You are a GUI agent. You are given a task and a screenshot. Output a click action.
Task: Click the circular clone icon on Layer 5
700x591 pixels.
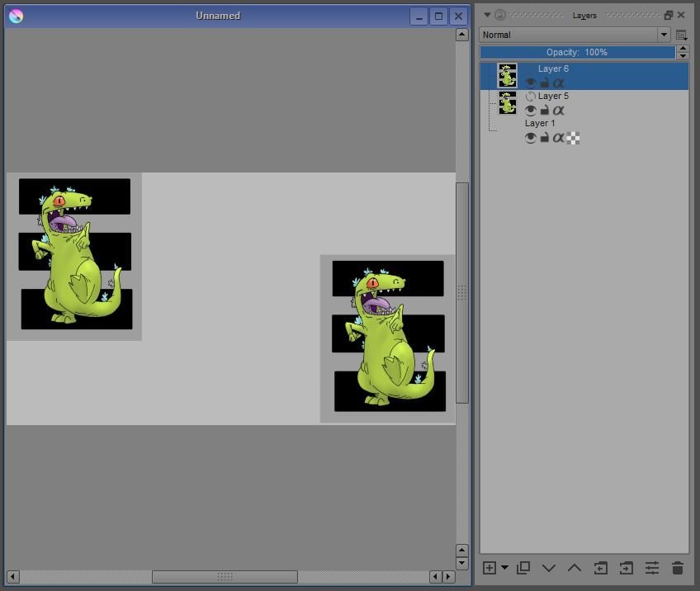click(x=530, y=97)
